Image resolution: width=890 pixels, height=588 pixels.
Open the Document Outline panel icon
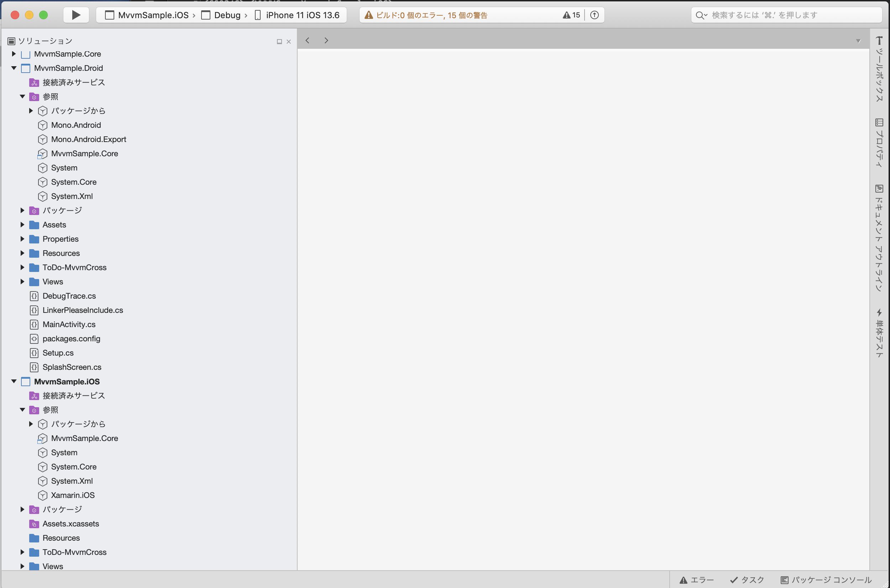879,189
